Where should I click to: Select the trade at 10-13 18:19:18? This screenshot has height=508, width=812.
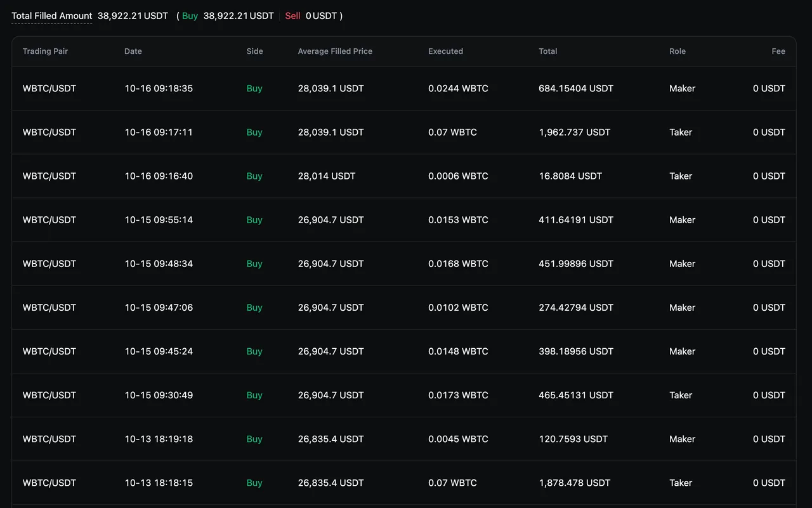pyautogui.click(x=159, y=439)
